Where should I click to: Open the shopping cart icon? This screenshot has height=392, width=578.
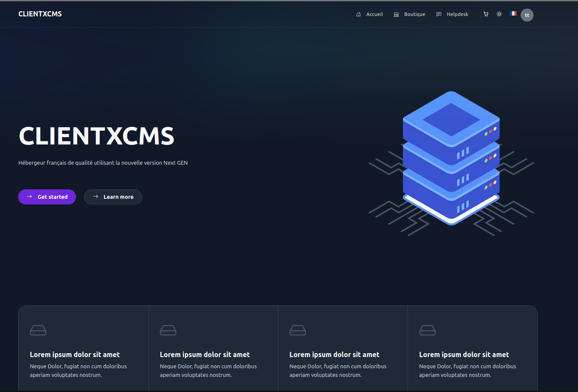486,14
